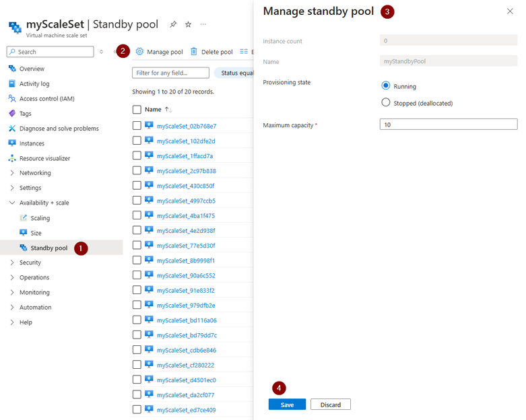Open the myScaleSet_da2cf077 instance link
The width and height of the screenshot is (526, 420).
pyautogui.click(x=185, y=395)
